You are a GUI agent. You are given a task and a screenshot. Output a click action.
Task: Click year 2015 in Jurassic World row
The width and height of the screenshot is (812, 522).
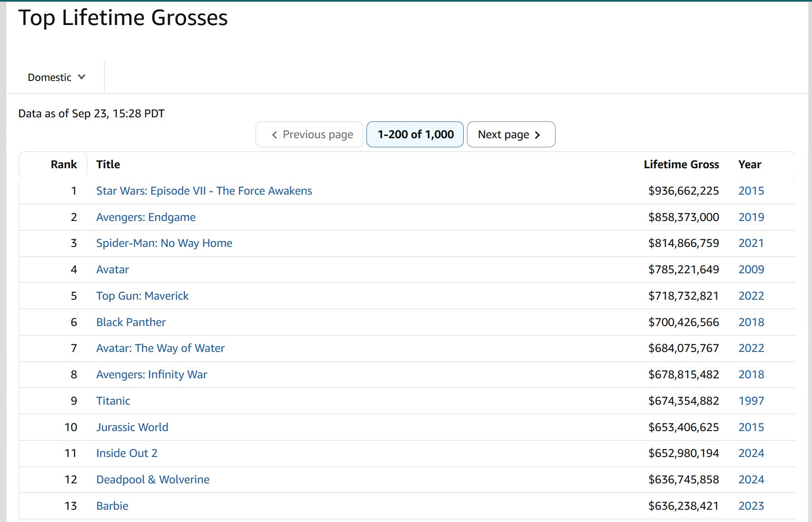[751, 427]
